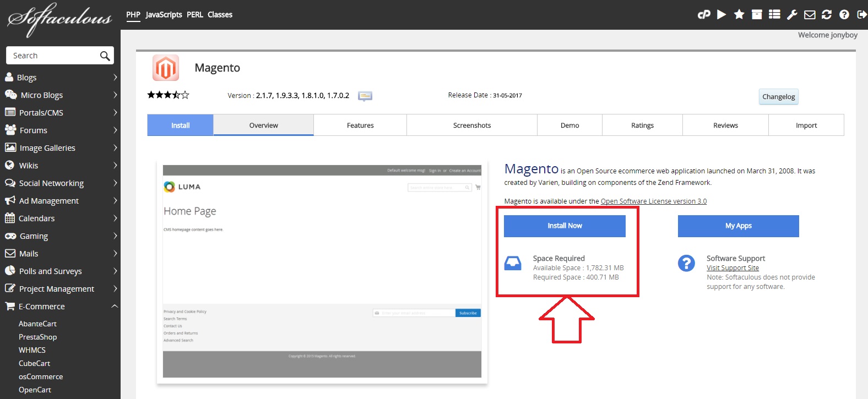Open osCommerce in sidebar

[x=41, y=376]
